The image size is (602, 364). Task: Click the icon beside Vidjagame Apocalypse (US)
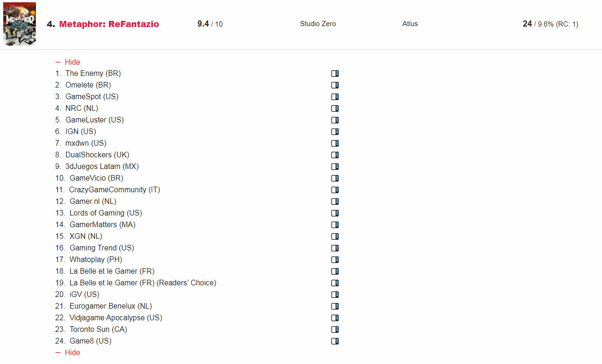[x=335, y=318]
